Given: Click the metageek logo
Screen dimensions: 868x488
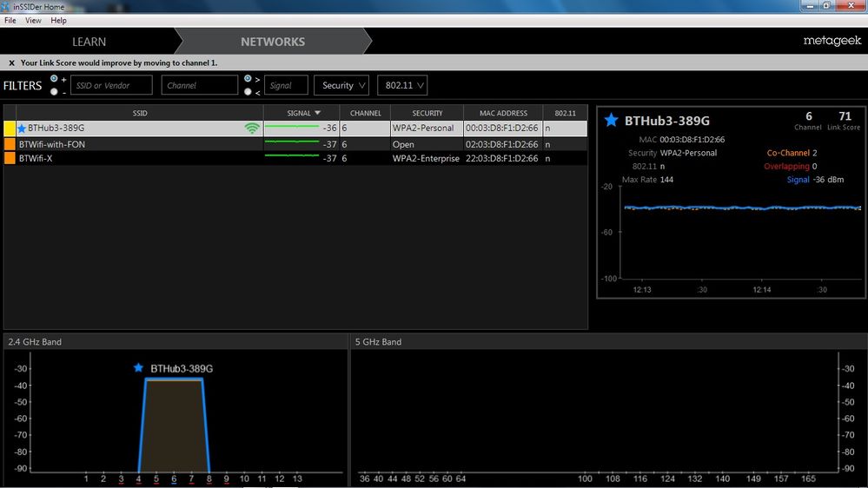Looking at the screenshot, I should coord(832,41).
